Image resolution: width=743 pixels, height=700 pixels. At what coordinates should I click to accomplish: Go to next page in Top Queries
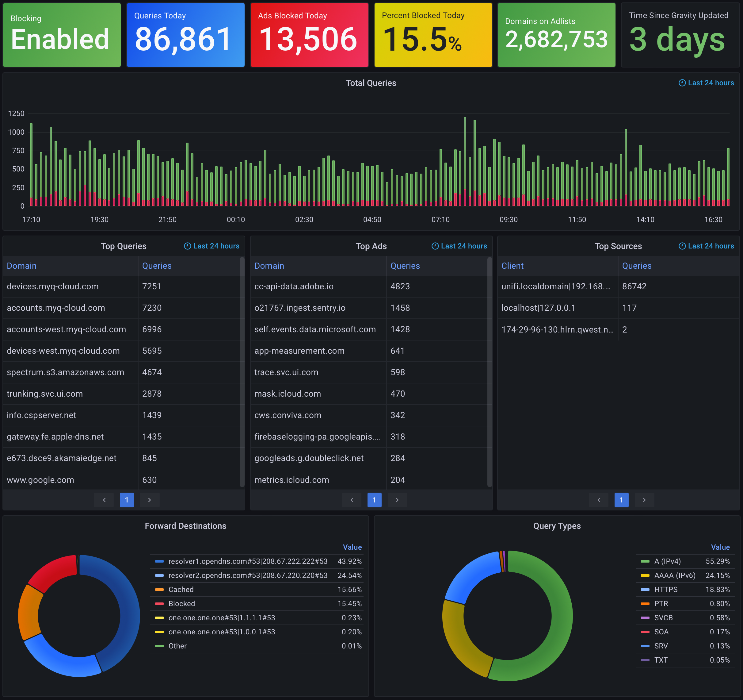pos(150,500)
